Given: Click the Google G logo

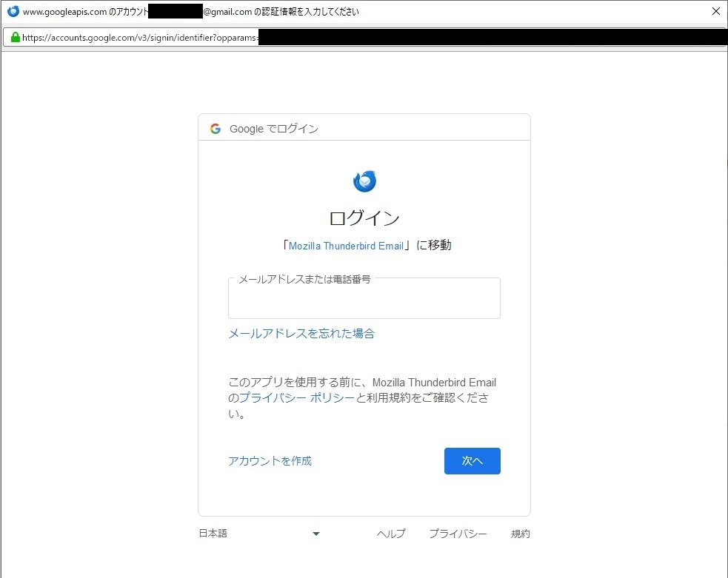Looking at the screenshot, I should (x=216, y=129).
